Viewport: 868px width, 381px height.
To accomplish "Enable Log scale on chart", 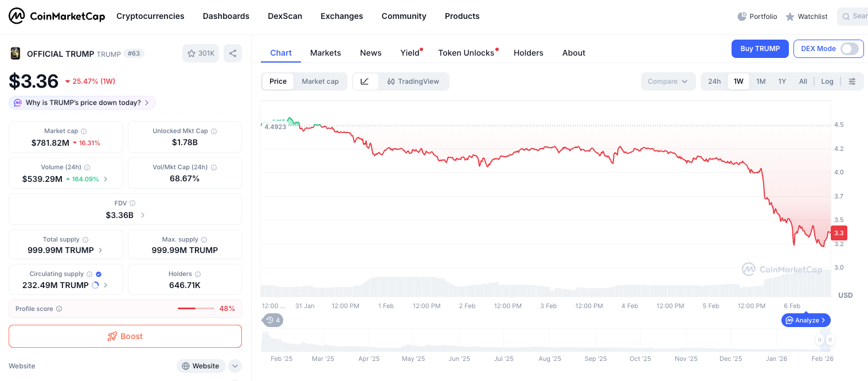I will 827,81.
